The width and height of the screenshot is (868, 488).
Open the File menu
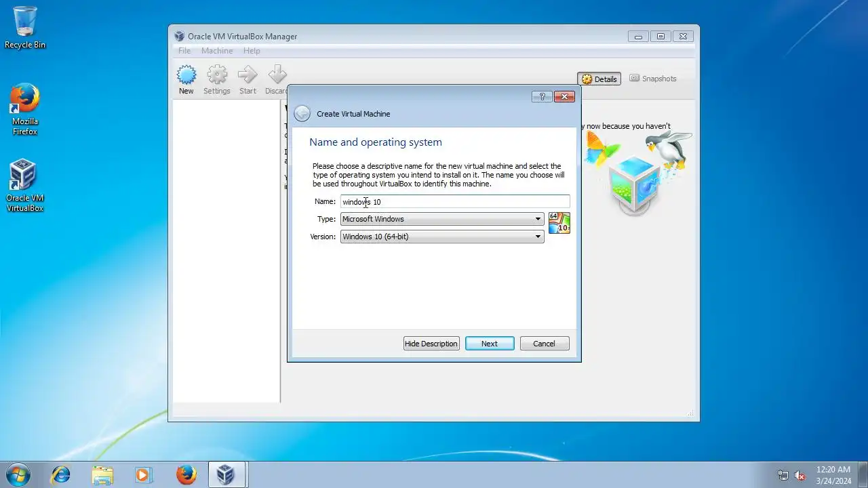pyautogui.click(x=184, y=51)
